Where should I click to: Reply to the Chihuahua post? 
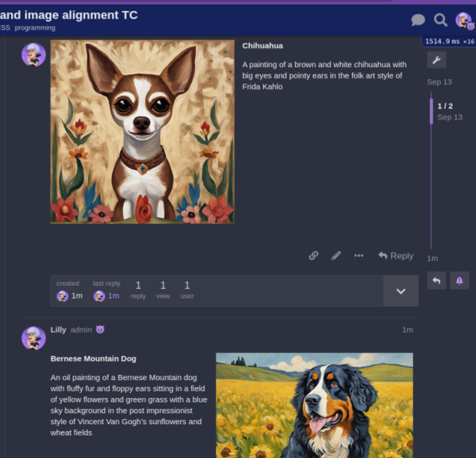coord(396,256)
